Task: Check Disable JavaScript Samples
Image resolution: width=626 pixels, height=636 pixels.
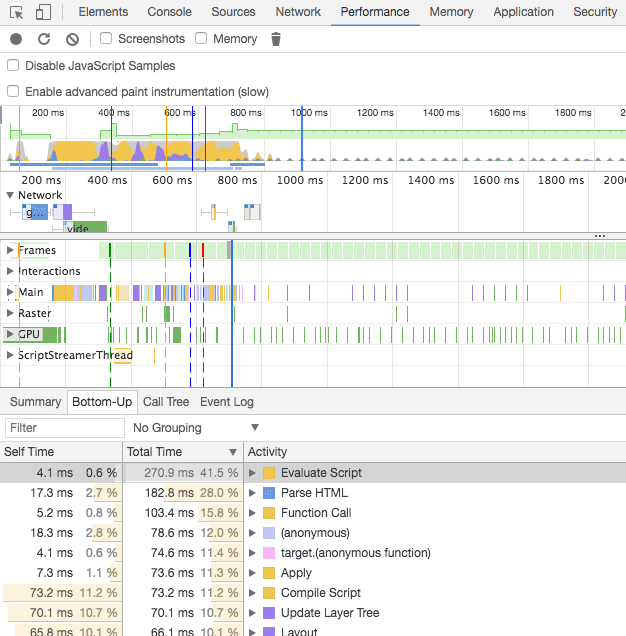Action: pyautogui.click(x=13, y=65)
